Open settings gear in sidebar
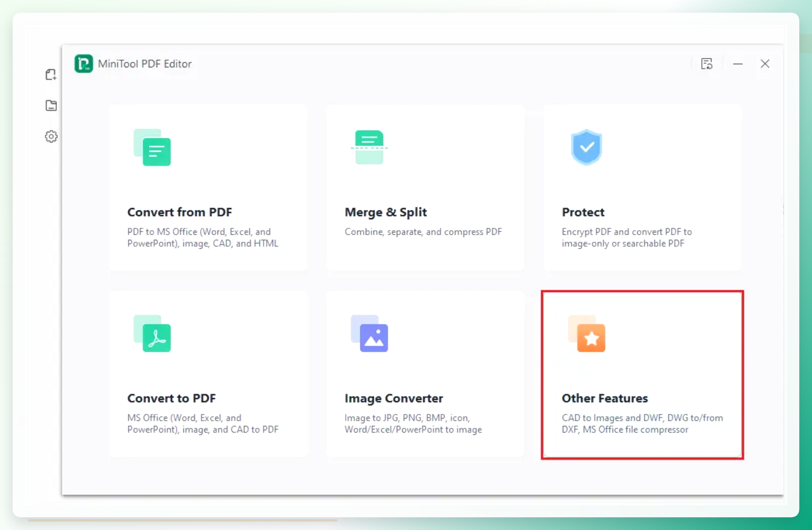Viewport: 812px width, 530px height. coord(51,136)
